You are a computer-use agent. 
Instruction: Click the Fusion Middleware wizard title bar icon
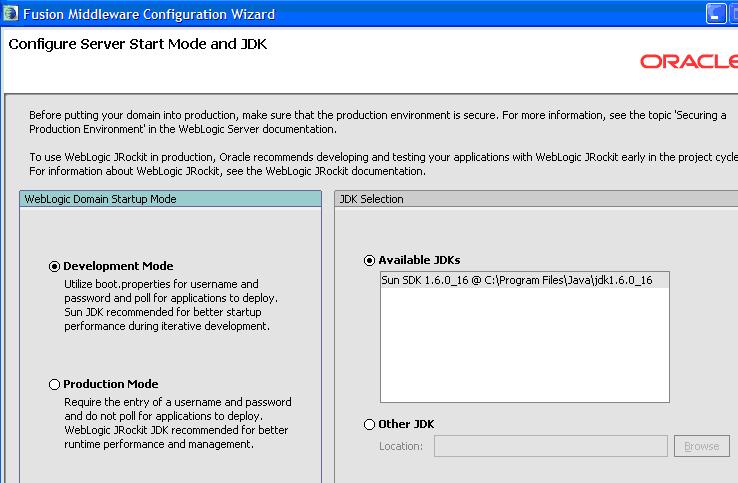[11, 13]
